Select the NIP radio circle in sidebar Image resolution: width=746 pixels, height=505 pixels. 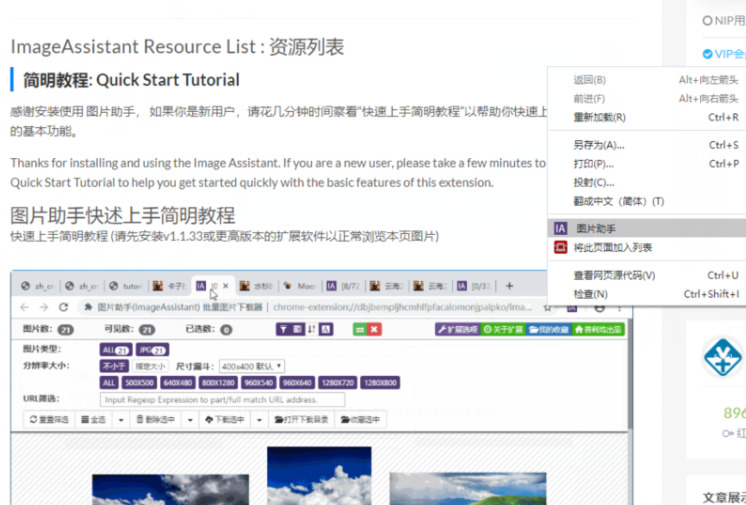(707, 20)
